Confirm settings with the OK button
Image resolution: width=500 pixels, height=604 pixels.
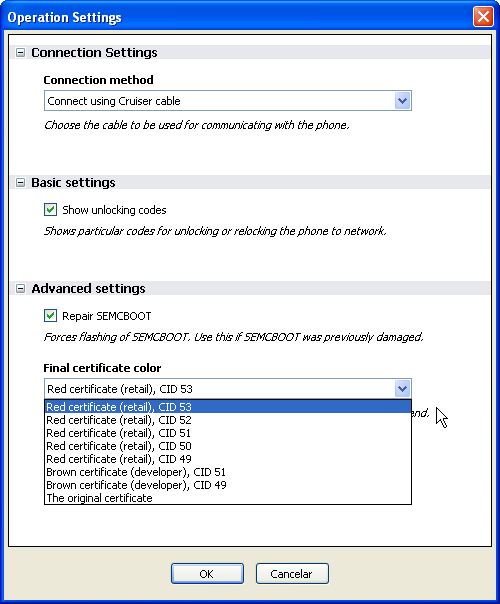[x=207, y=574]
